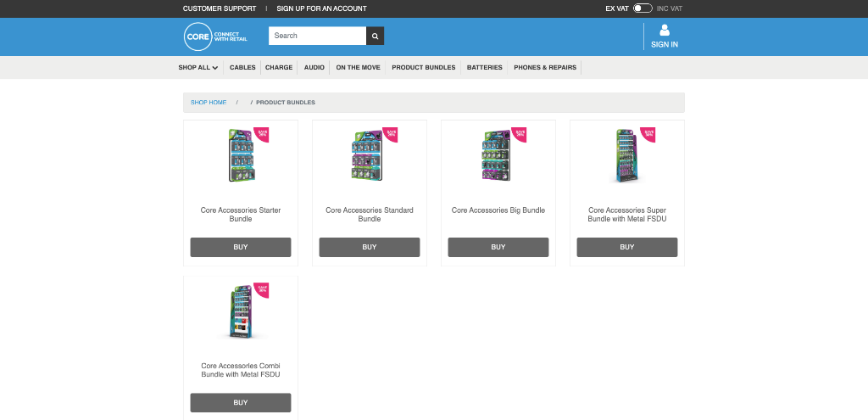Image resolution: width=868 pixels, height=420 pixels.
Task: Click the Super Bundle with Metal FSDU title
Action: [x=627, y=215]
